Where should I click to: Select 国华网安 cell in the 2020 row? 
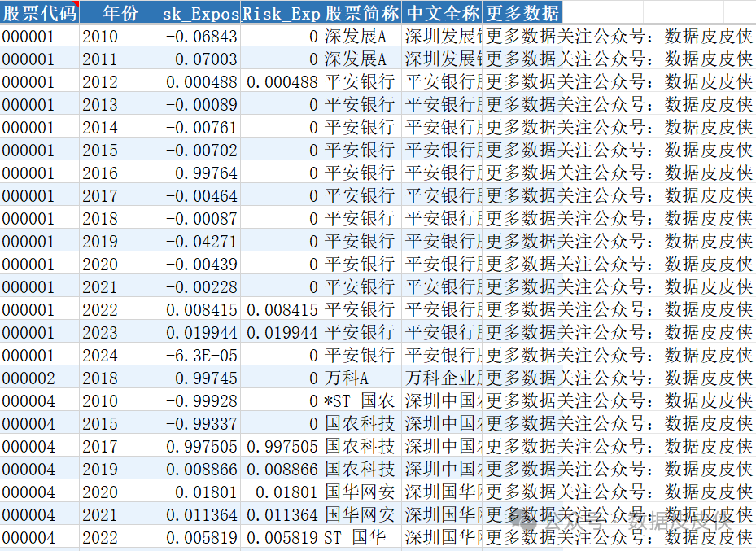tap(361, 492)
